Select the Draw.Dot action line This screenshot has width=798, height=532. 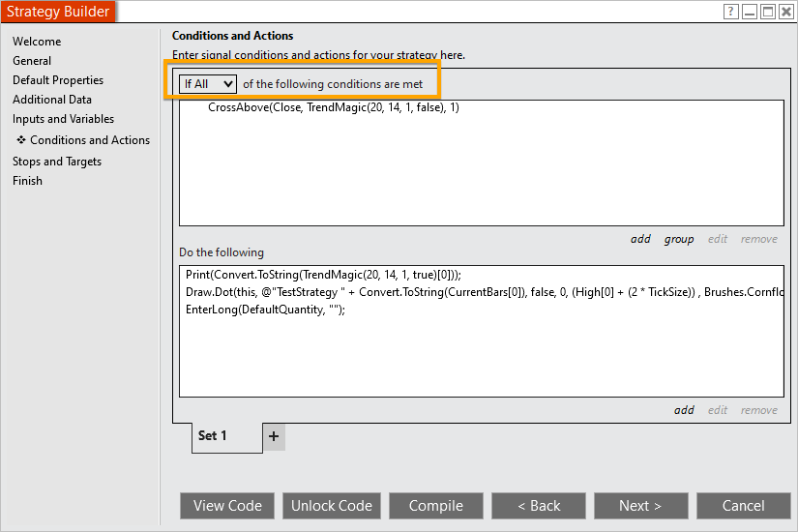pyautogui.click(x=484, y=292)
